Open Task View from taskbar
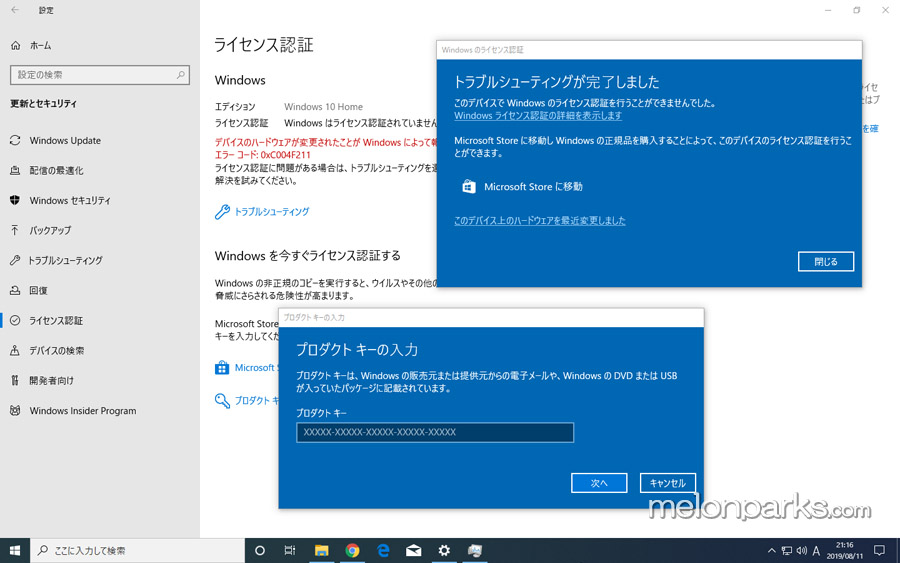Image resolution: width=900 pixels, height=563 pixels. (x=290, y=550)
